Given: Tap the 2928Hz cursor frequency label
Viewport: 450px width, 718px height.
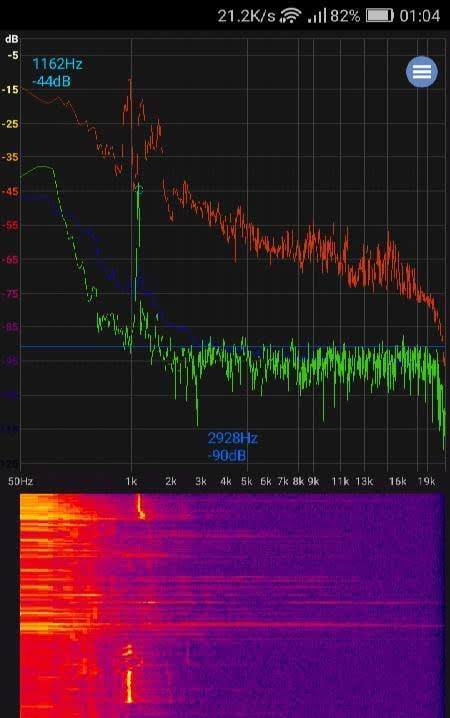Looking at the screenshot, I should click(x=233, y=438).
